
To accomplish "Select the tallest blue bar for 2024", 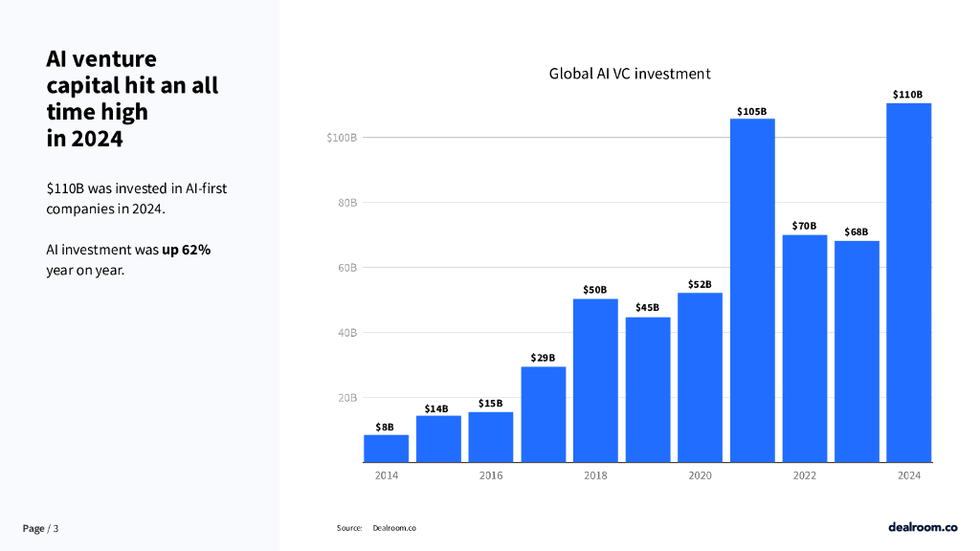I will coord(908,282).
